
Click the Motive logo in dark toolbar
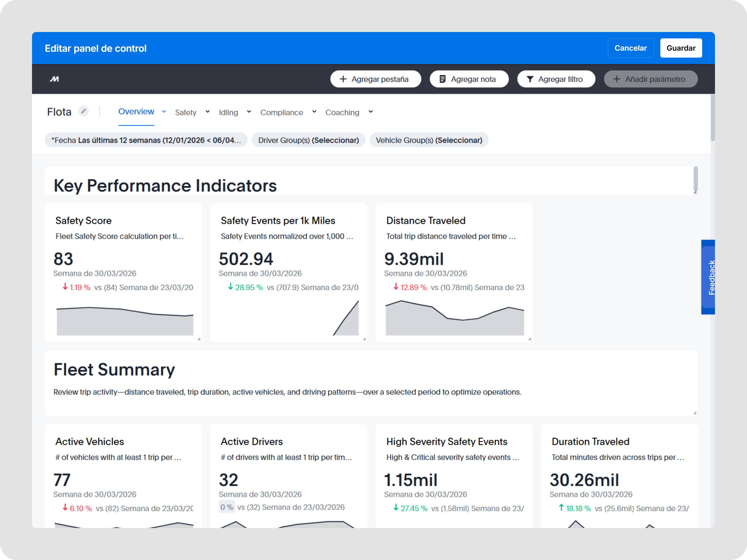[x=54, y=79]
